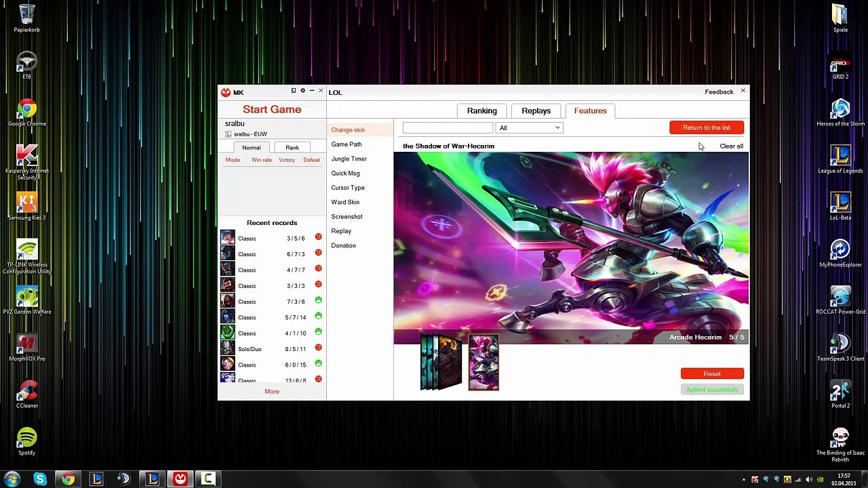Click the champion icon on the 6 / 7 / 3 record
This screenshot has width=868, height=488.
[x=227, y=254]
